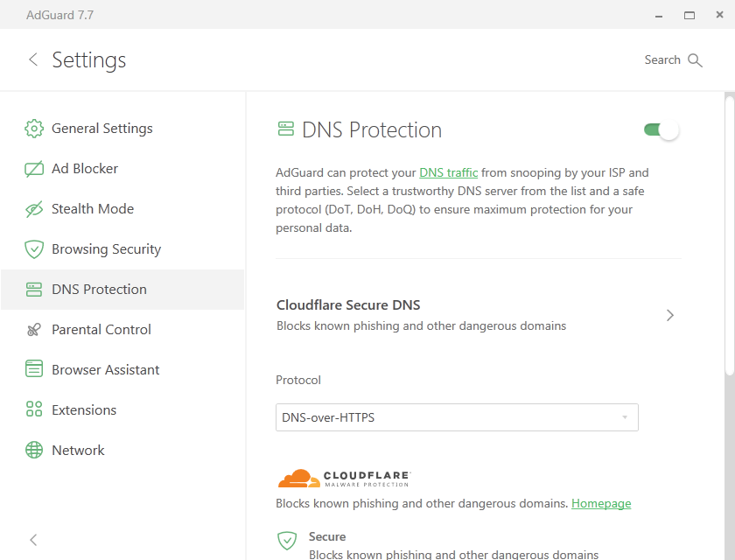This screenshot has width=735, height=560.
Task: Expand Cloudflare Secure DNS server details
Action: pyautogui.click(x=669, y=315)
